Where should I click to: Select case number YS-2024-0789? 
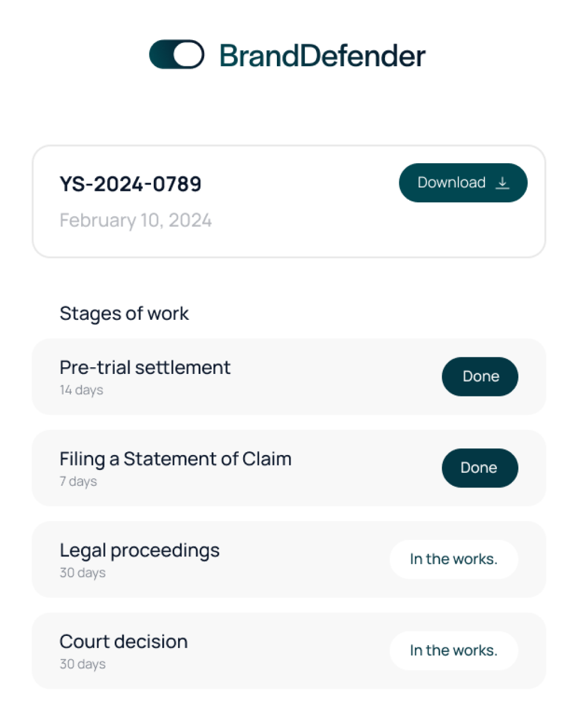tap(131, 184)
